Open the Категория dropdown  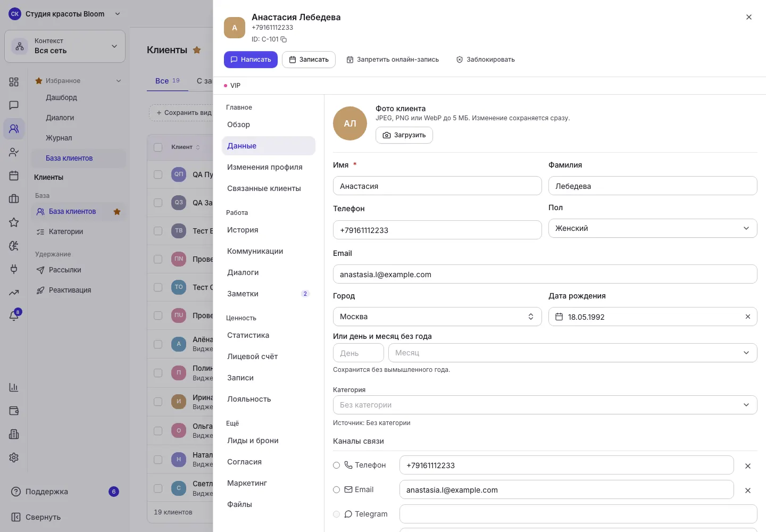click(x=545, y=405)
